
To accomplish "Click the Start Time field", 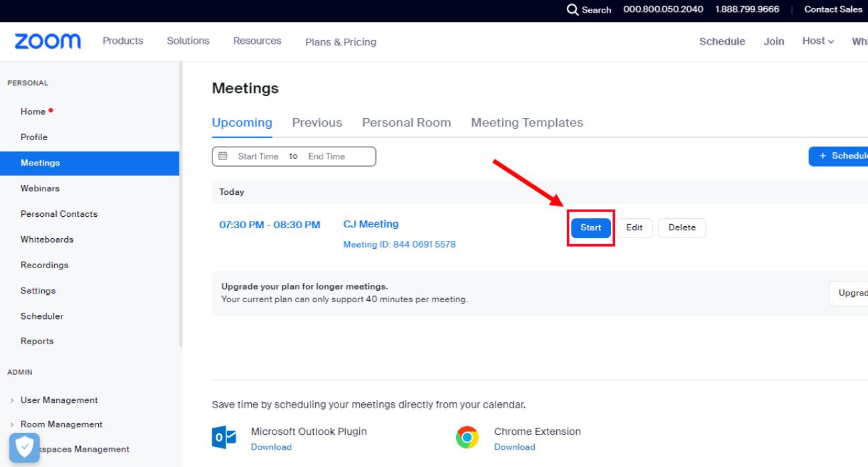I will tap(258, 156).
